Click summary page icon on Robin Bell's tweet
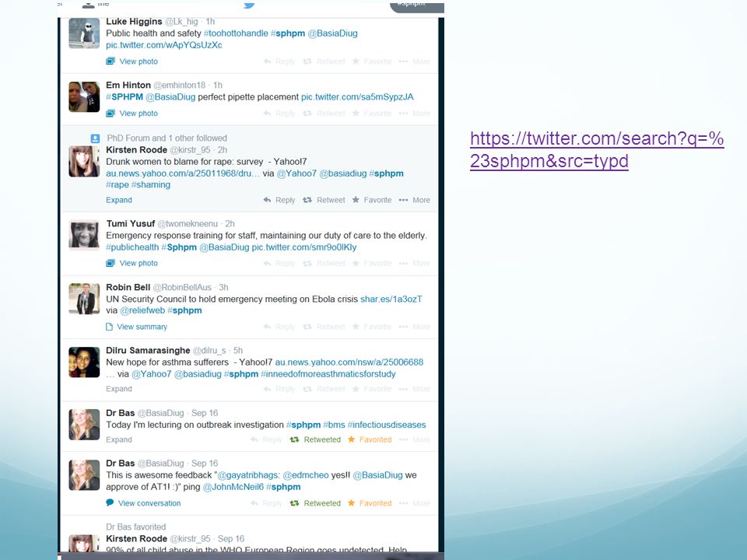 [x=109, y=327]
